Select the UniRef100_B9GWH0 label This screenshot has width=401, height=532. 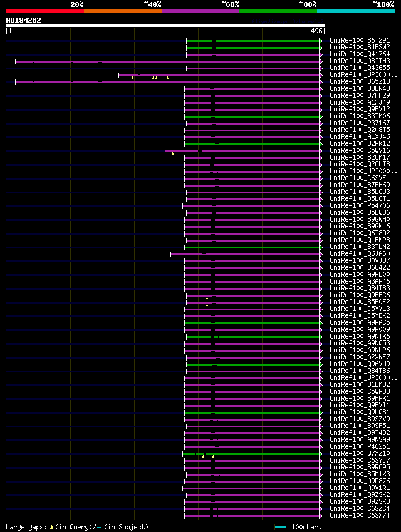[x=360, y=219]
